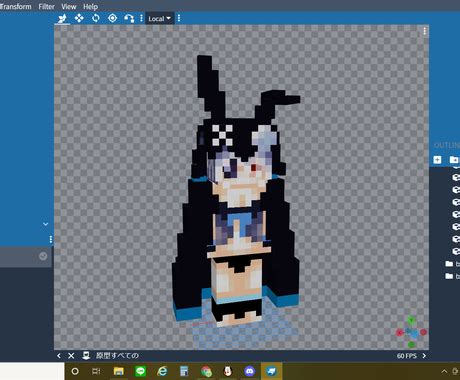This screenshot has width=460, height=380.
Task: Show hidden system tray icons
Action: (444, 371)
